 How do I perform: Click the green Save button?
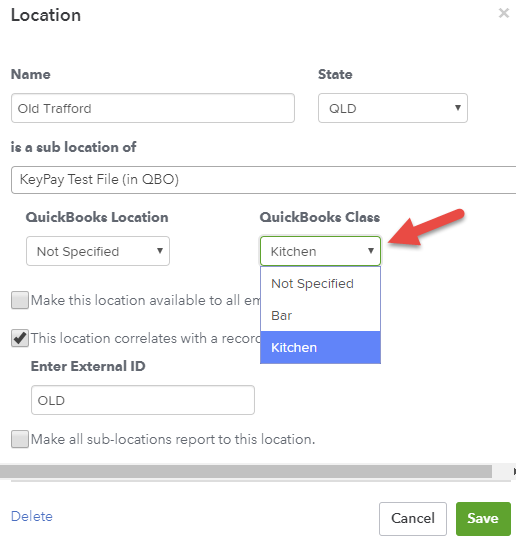tap(483, 518)
